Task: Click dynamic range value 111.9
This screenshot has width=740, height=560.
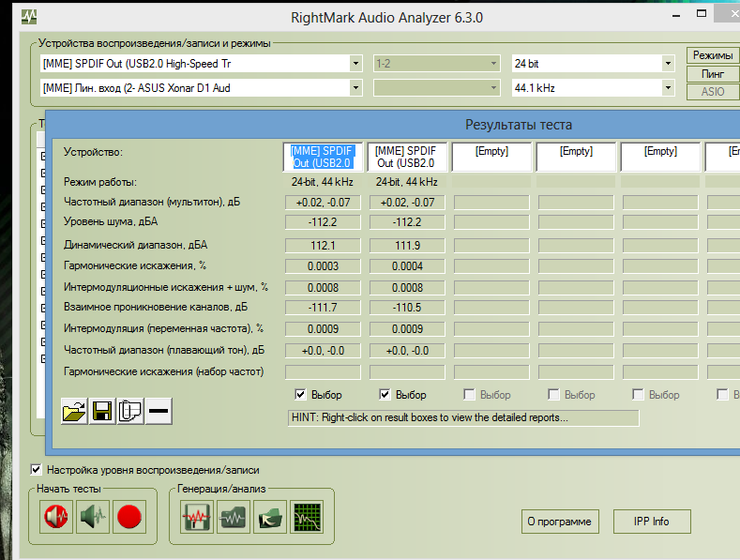Action: (x=407, y=246)
